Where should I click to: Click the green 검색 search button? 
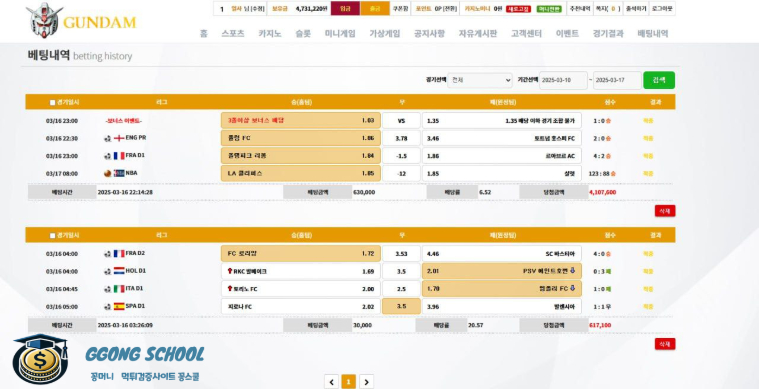659,80
